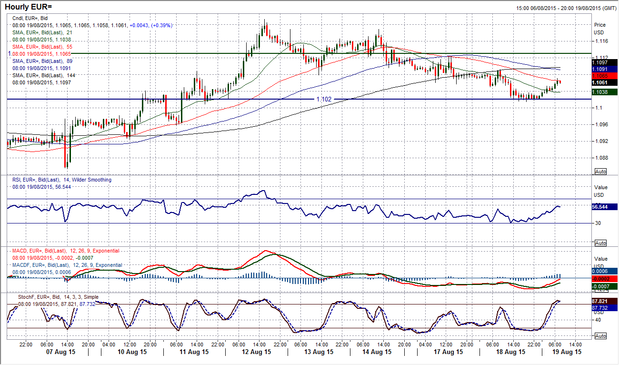Click the Hourly EUR= chart title
Image resolution: width=619 pixels, height=365 pixels.
[x=28, y=7]
